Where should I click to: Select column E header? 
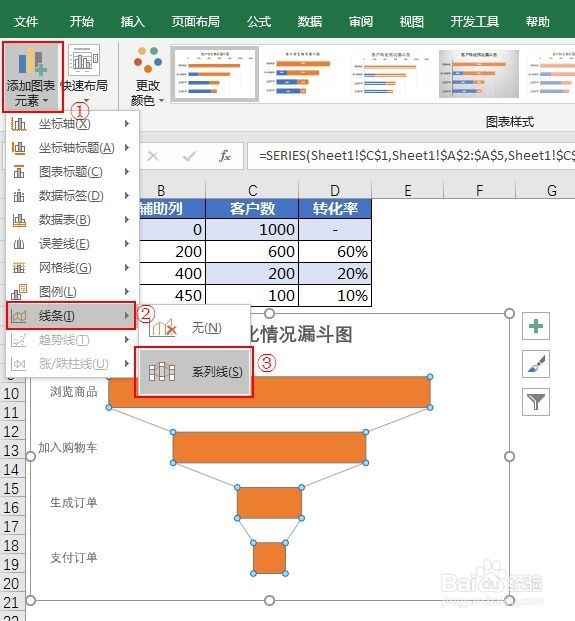(407, 190)
